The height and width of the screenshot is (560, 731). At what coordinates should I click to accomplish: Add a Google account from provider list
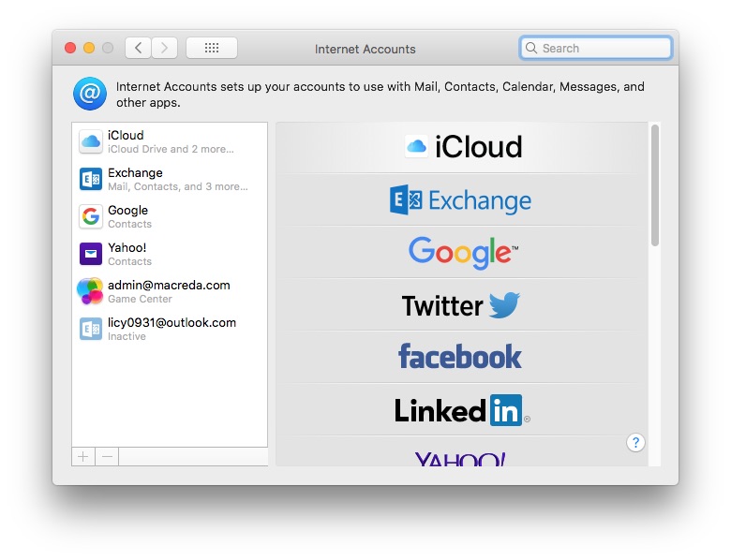[x=461, y=252]
